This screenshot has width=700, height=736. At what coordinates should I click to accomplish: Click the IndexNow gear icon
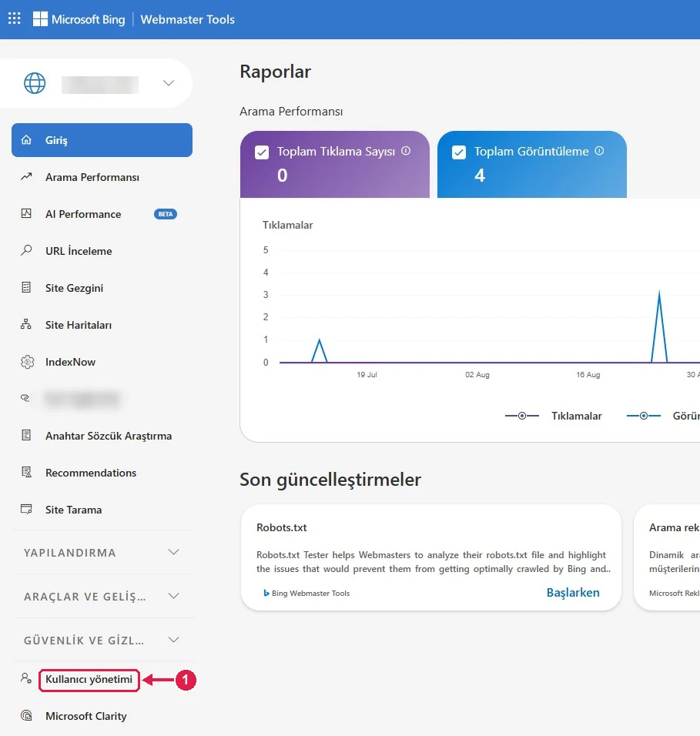(27, 362)
